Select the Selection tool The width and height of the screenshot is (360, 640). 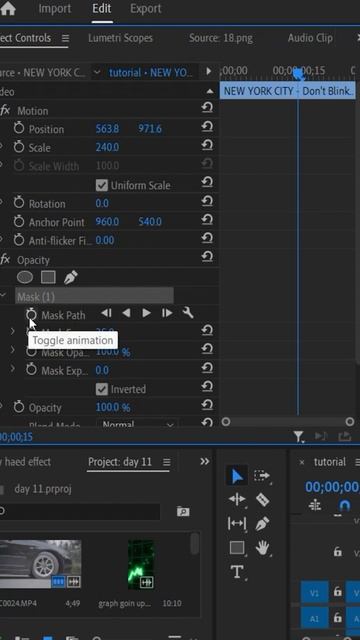237,476
